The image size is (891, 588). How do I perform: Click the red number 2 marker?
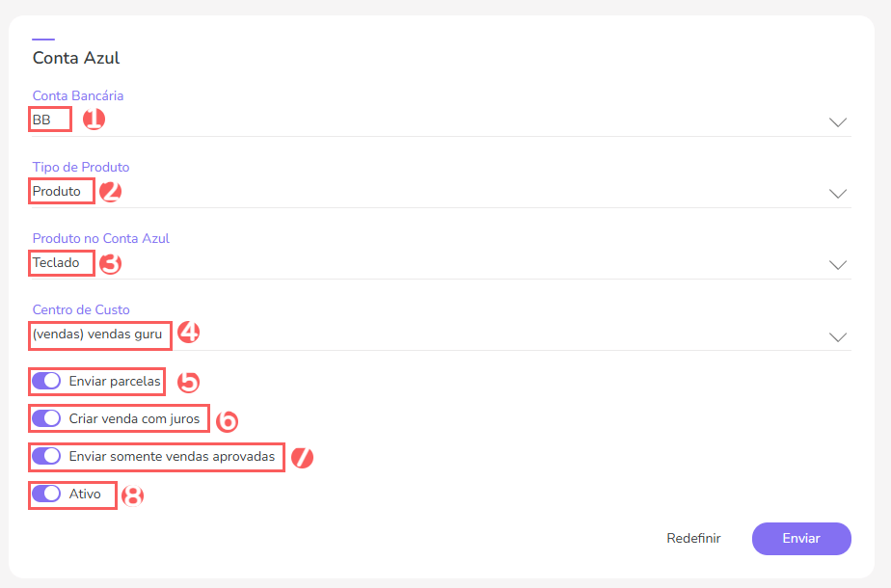(111, 191)
